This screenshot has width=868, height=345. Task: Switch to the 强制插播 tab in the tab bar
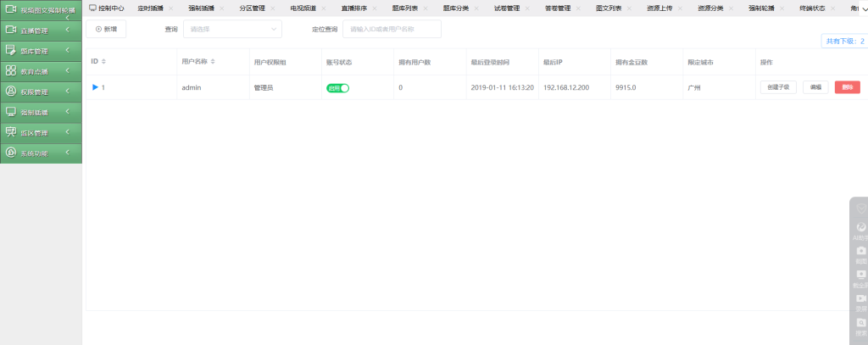[x=201, y=8]
